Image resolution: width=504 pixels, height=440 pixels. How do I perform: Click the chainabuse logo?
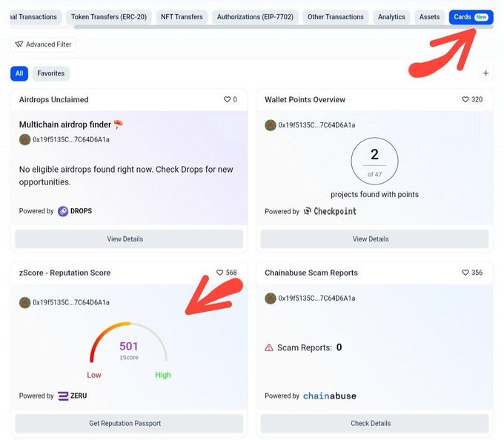pyautogui.click(x=330, y=396)
